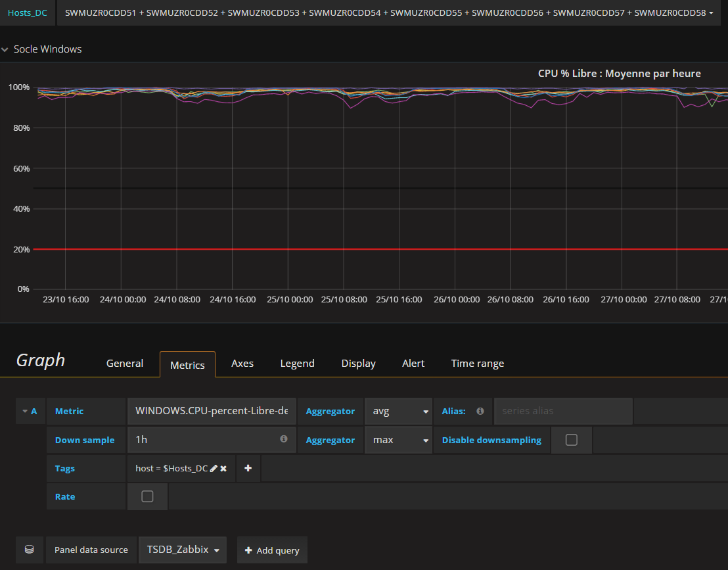This screenshot has width=728, height=570.
Task: Click the info icon beside Alias label
Action: [x=480, y=411]
